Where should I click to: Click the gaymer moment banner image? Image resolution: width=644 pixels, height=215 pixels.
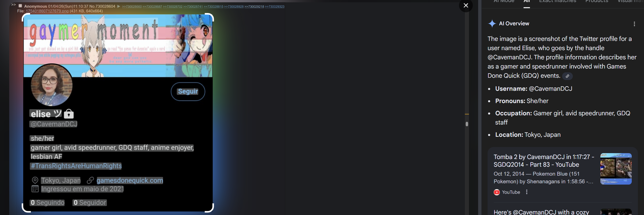point(118,46)
